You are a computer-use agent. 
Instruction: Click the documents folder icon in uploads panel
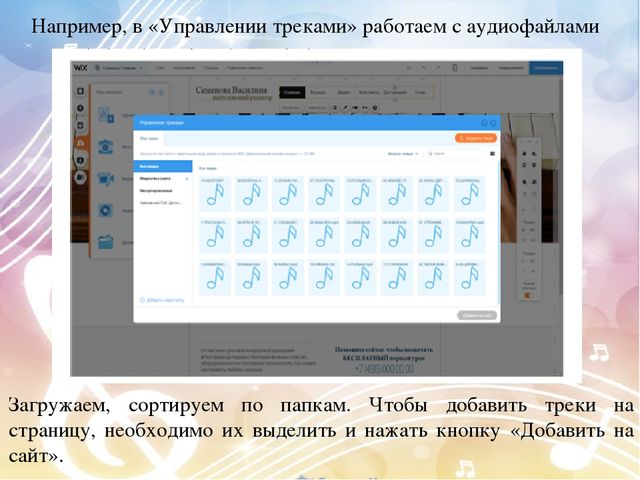coord(106,242)
